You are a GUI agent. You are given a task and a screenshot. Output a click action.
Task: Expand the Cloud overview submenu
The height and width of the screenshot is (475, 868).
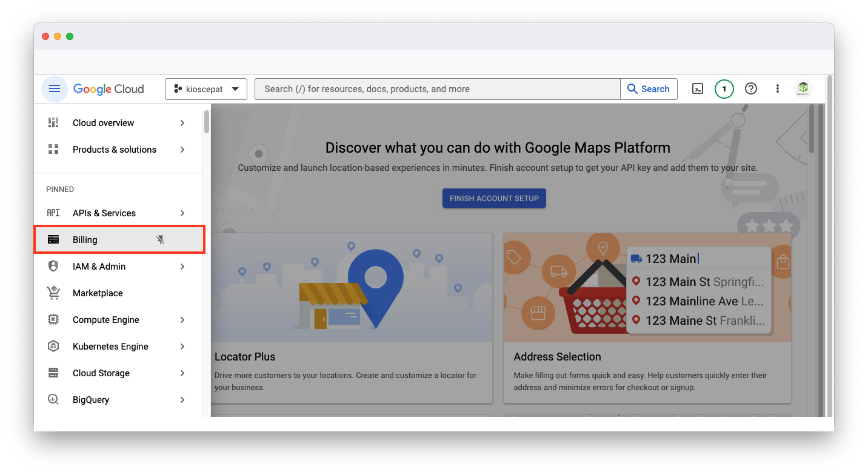[182, 123]
